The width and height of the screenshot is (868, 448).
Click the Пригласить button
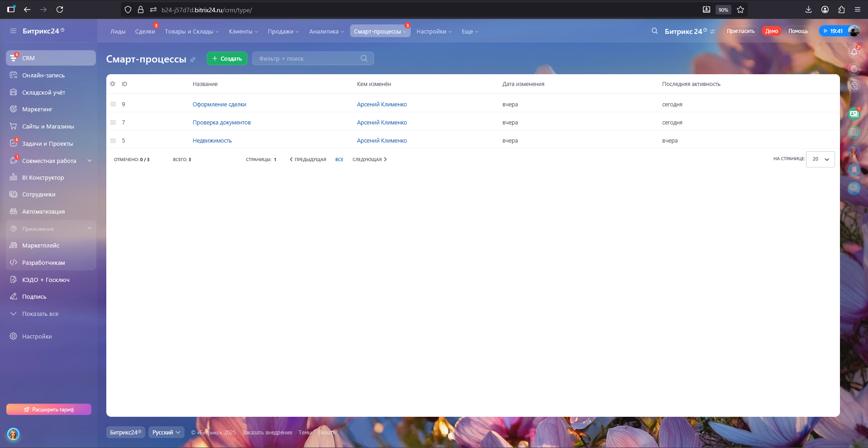(x=741, y=31)
